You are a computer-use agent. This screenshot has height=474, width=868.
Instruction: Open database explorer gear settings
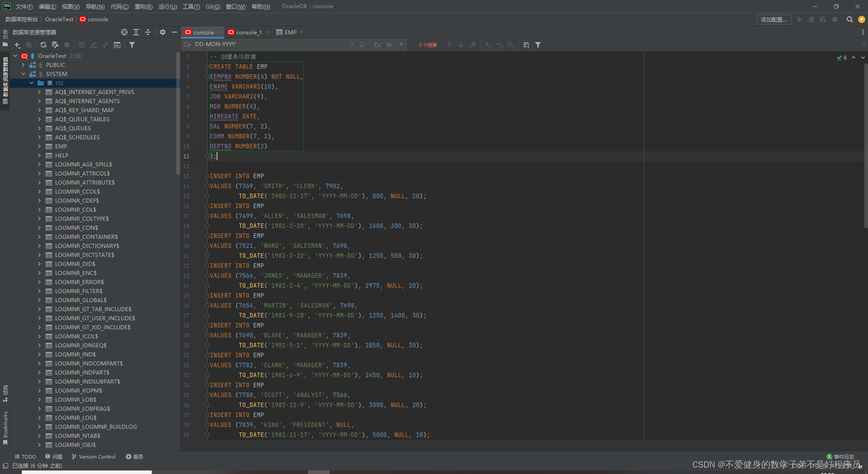coord(163,32)
